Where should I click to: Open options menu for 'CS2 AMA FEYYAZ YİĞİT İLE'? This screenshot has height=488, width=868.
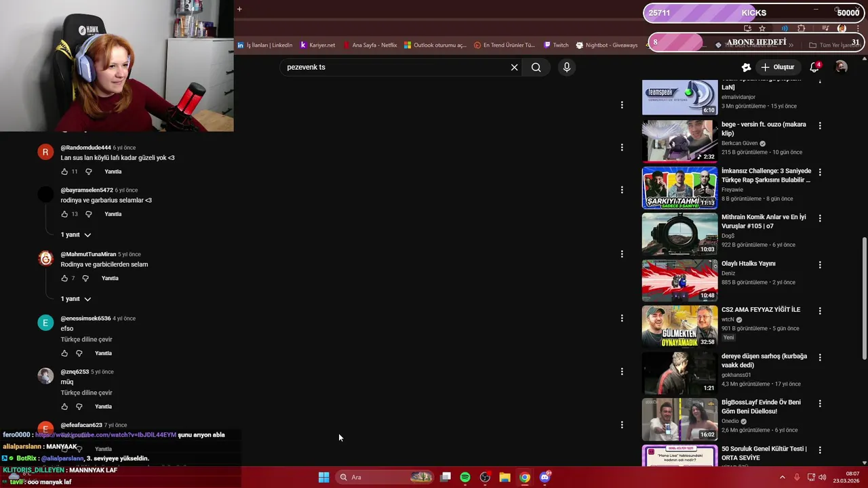(820, 310)
